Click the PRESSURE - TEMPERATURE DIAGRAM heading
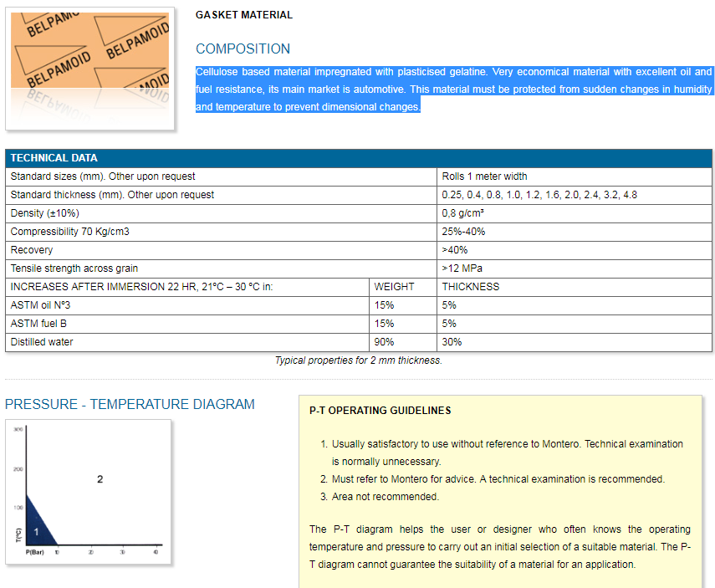Viewport: 715px width, 588px height. pos(130,404)
